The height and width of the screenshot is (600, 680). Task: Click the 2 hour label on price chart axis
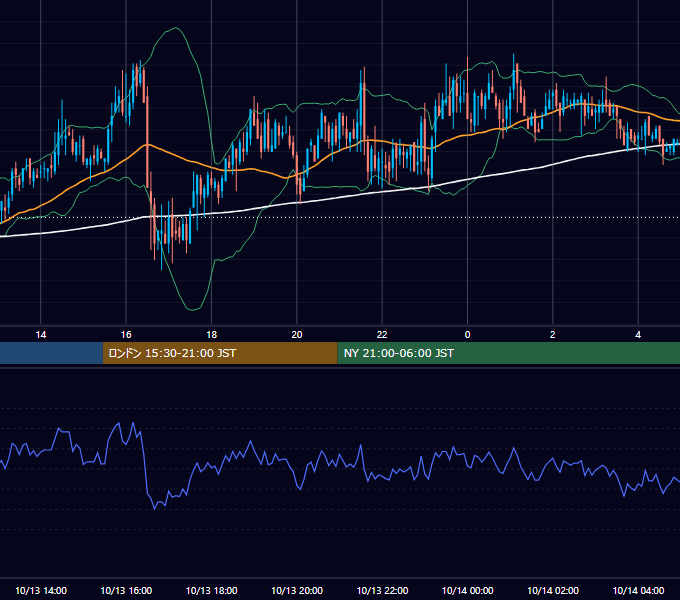(x=552, y=335)
